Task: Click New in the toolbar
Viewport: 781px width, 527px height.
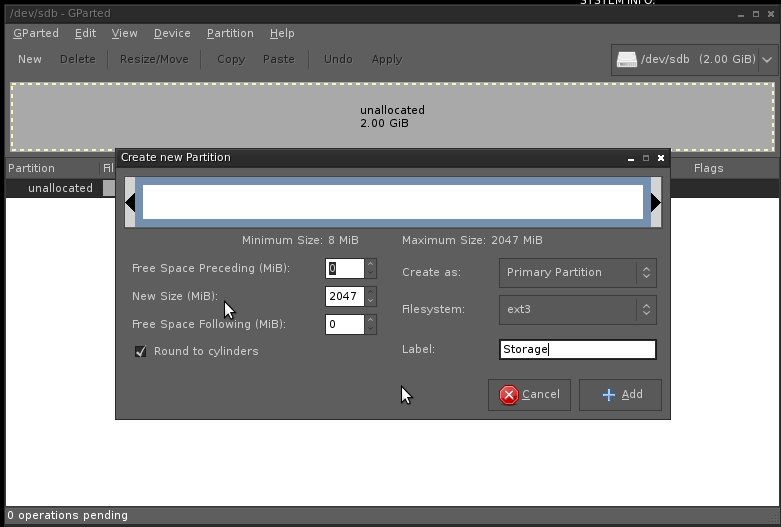Action: coord(30,59)
